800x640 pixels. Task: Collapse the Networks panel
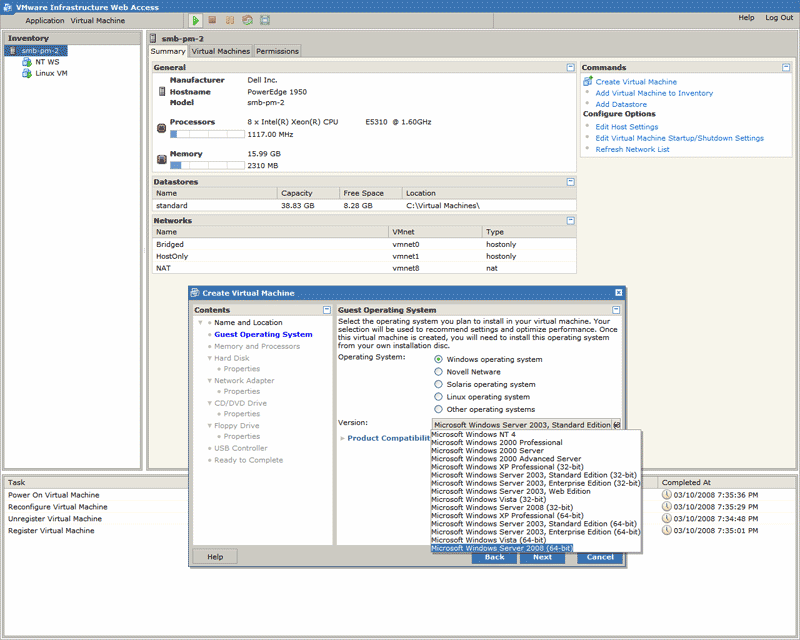point(570,220)
